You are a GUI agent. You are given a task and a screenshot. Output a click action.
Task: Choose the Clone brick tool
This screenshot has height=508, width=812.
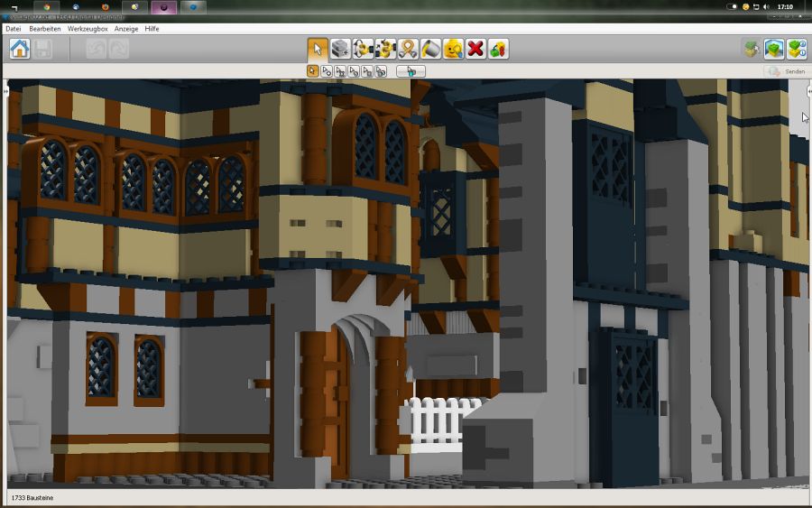pos(340,49)
